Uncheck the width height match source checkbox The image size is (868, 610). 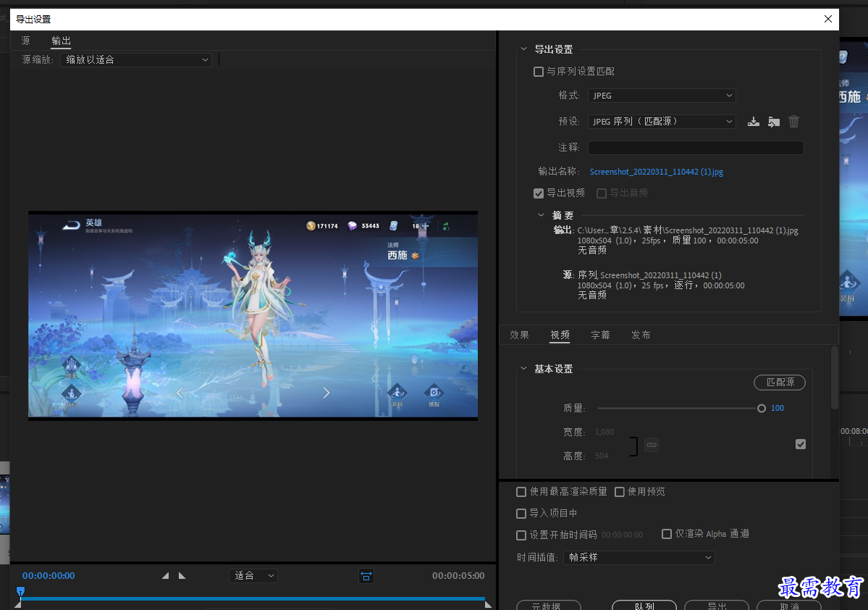click(x=801, y=444)
